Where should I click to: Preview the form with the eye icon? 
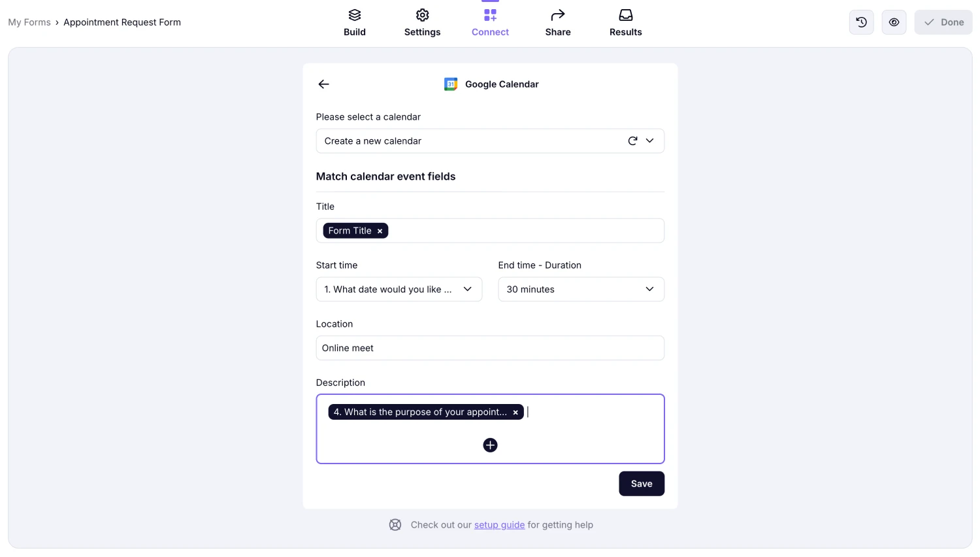point(894,22)
